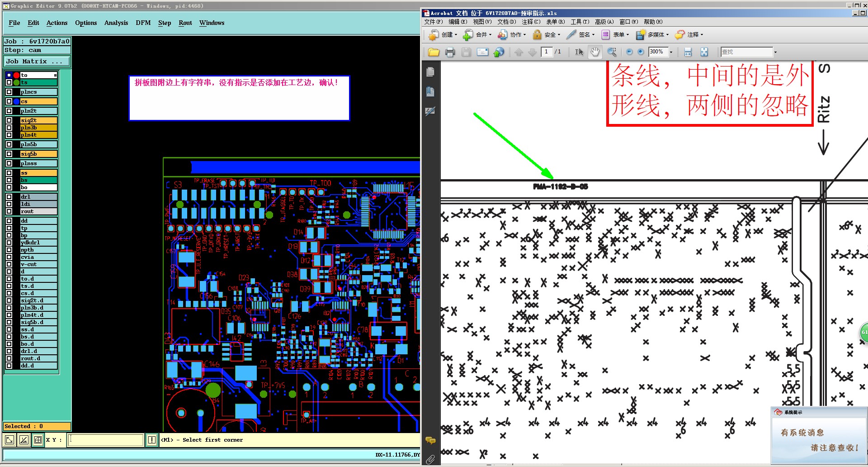868x467 pixels.
Task: Click the grid snap icon beside X Y
Action: (38, 440)
